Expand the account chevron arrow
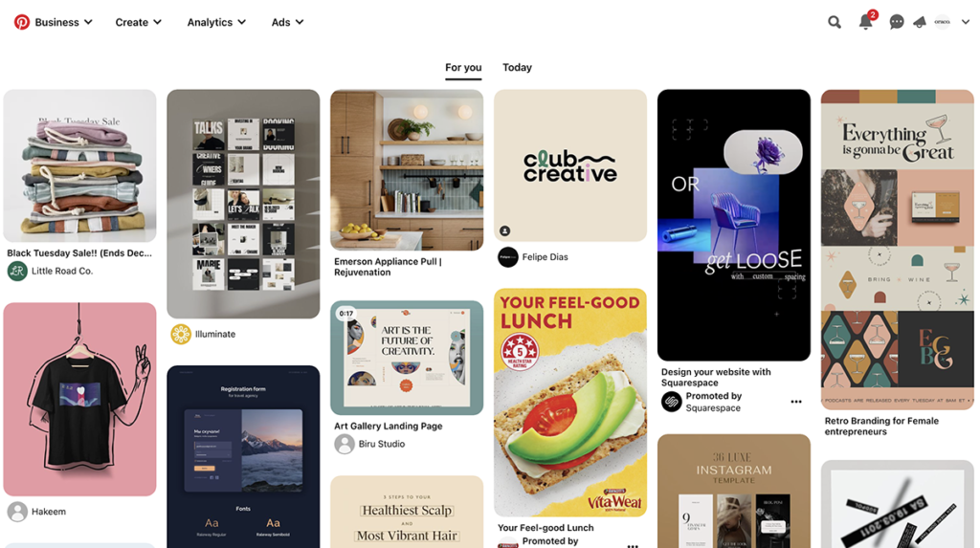Viewport: 980px width, 548px height. click(965, 22)
